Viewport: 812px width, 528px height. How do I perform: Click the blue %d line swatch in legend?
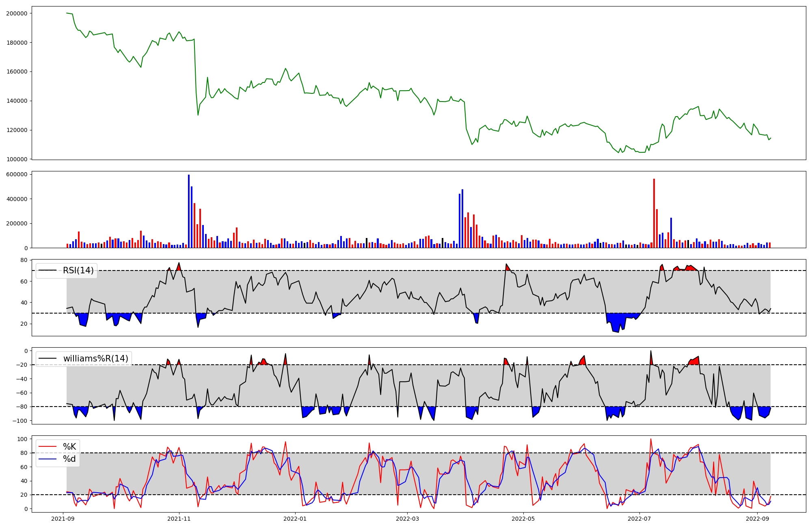click(48, 459)
